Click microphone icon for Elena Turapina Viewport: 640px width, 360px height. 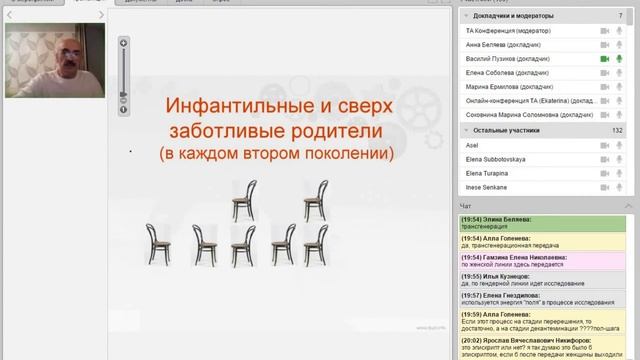point(619,173)
